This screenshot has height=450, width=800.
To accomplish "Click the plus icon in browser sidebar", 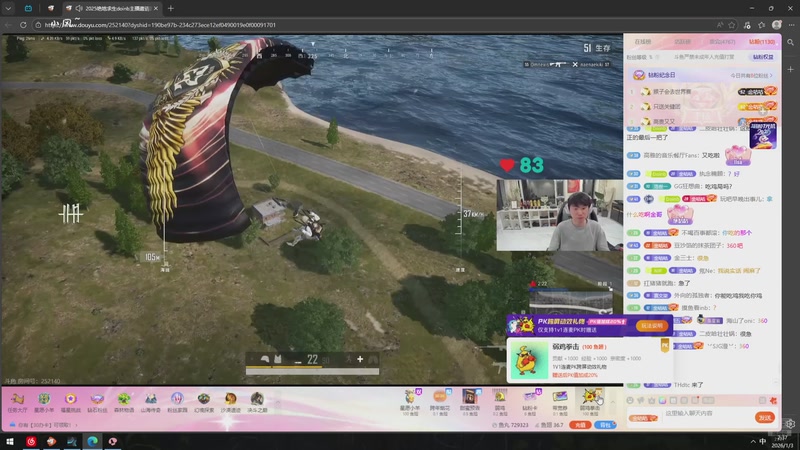I will coord(790,69).
